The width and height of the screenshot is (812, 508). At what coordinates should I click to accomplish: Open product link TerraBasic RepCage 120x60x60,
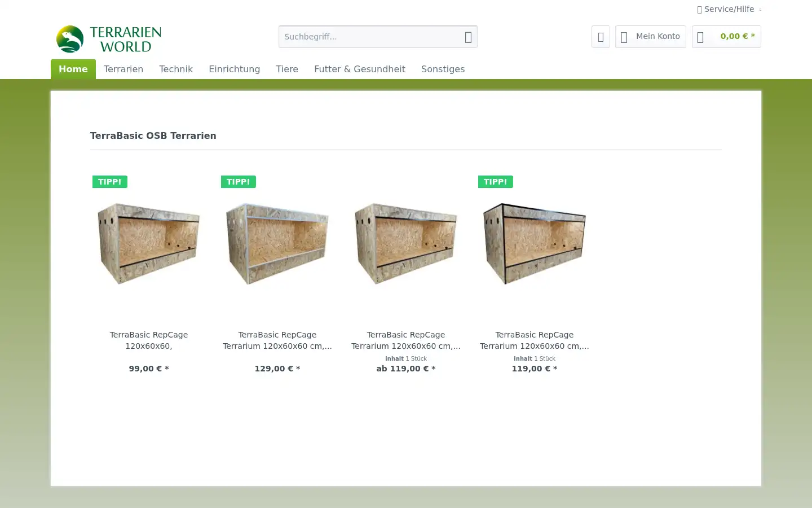click(149, 340)
